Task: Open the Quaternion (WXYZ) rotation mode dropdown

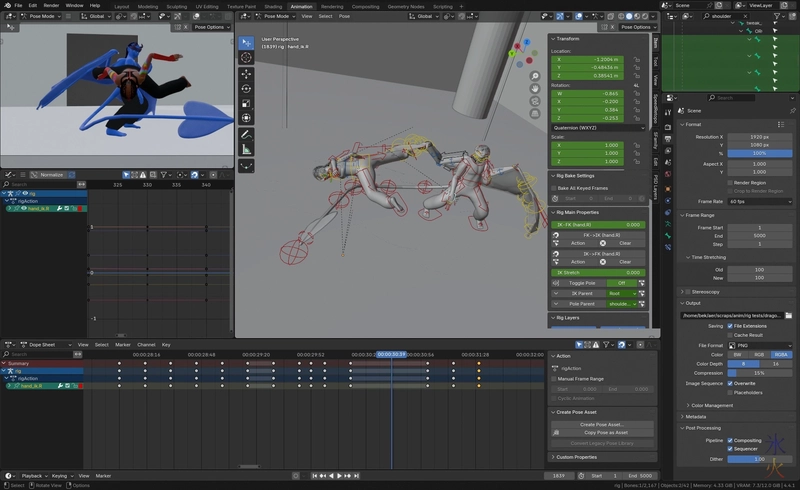Action: pos(597,128)
